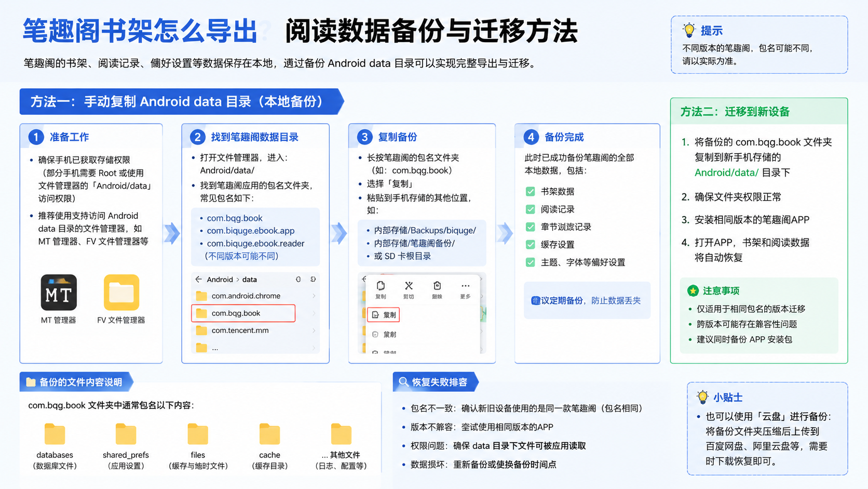
Task: Tap the top-row 复制 copy icon in the popup menu
Action: (x=381, y=286)
